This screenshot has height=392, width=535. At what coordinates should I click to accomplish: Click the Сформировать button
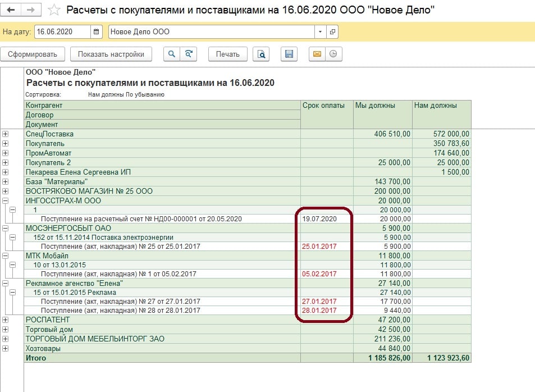click(x=33, y=54)
